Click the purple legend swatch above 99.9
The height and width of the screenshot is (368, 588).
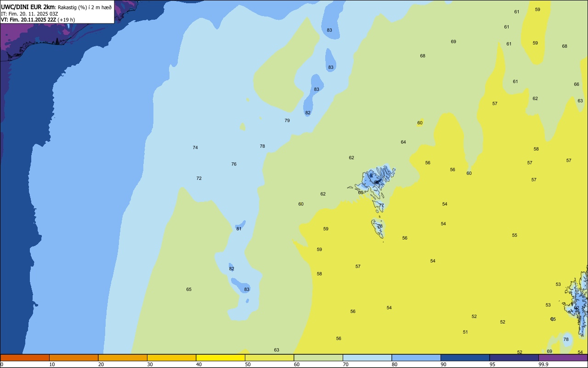[x=563, y=357]
